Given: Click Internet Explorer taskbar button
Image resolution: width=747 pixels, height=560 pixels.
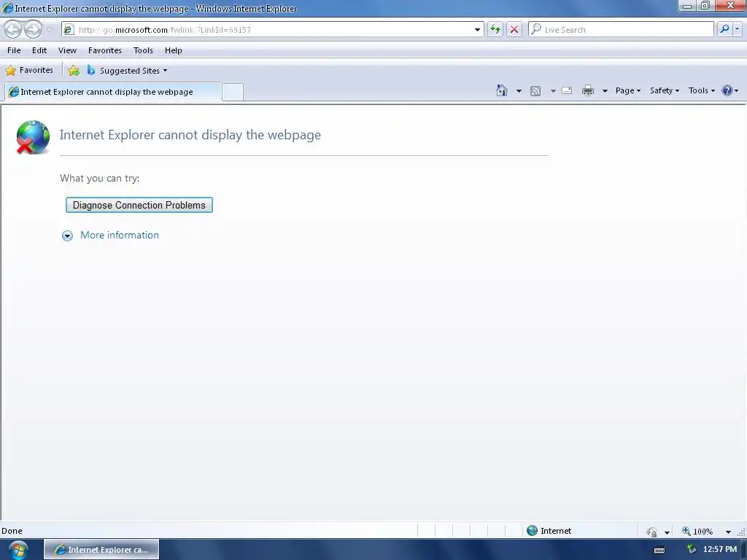Looking at the screenshot, I should tap(101, 550).
